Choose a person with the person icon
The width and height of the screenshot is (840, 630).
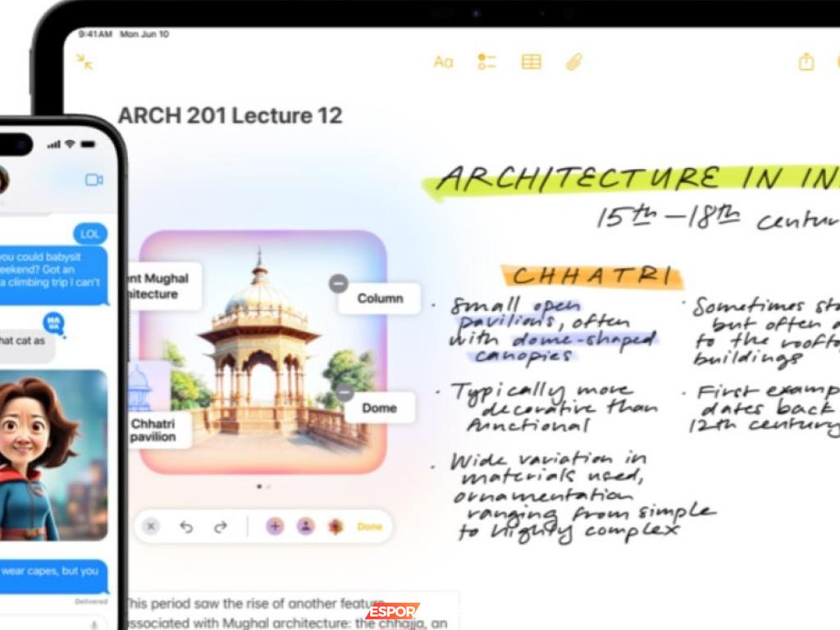(x=305, y=527)
